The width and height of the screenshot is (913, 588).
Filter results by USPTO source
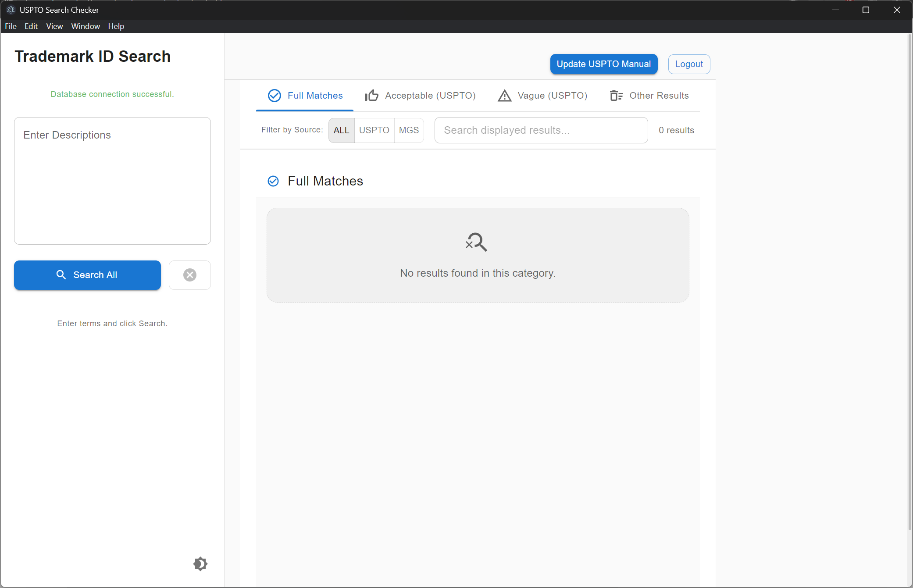point(374,130)
